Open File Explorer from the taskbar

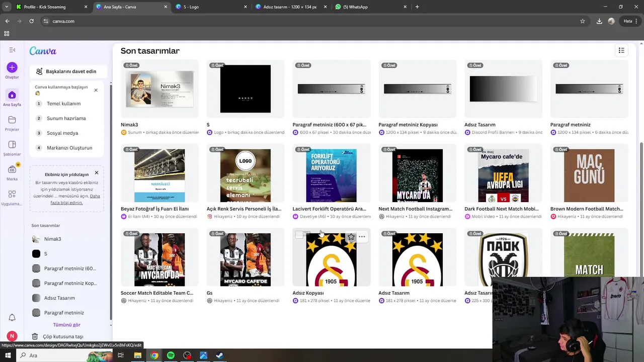point(137,355)
